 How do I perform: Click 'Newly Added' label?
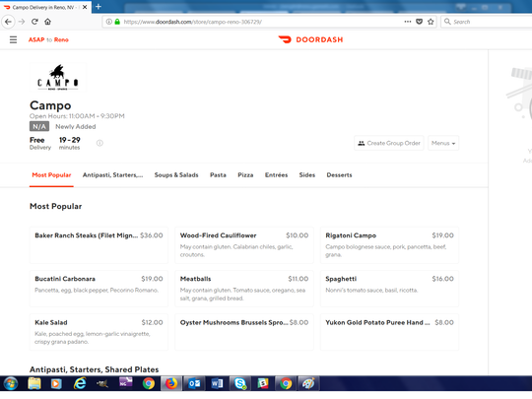[x=76, y=126]
